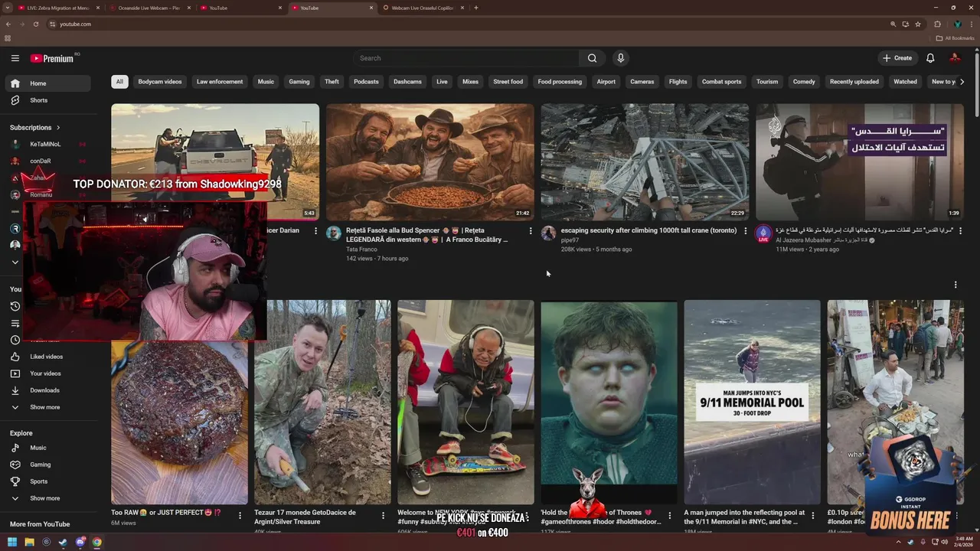Select the Street food chip

tap(508, 82)
